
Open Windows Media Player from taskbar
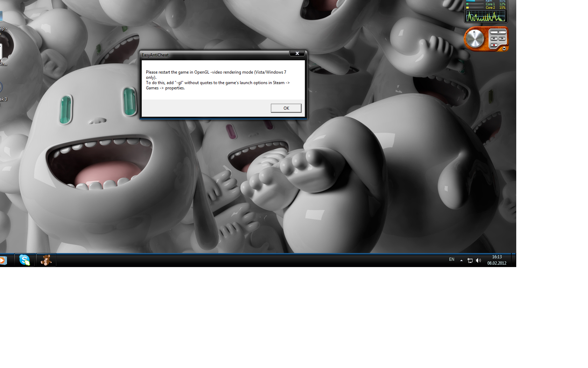(3, 260)
